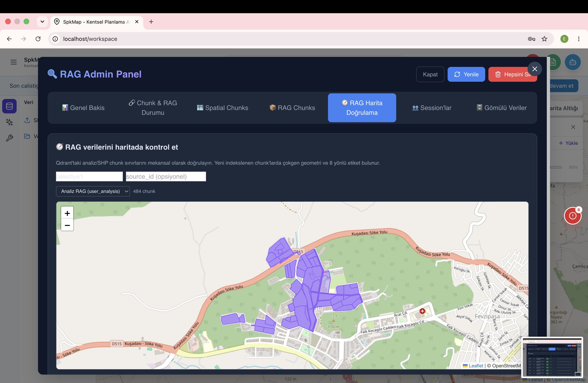Screen dimensions: 588x383
Task: Click the folder icon under Veri
Action: pos(27,136)
